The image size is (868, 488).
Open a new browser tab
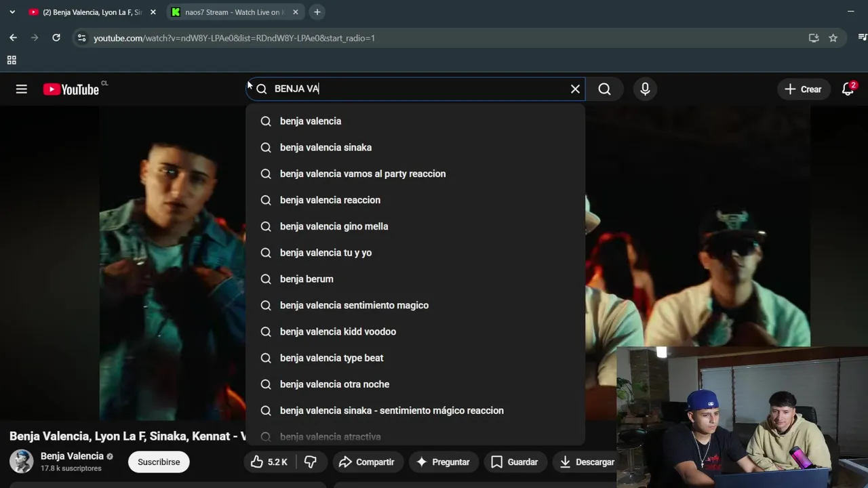(317, 12)
